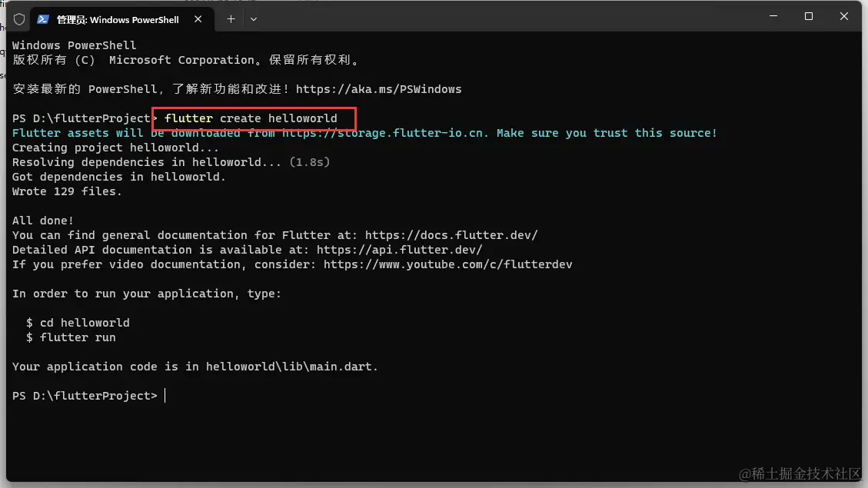Click the highlighted flutter create helloworld command

coord(251,118)
